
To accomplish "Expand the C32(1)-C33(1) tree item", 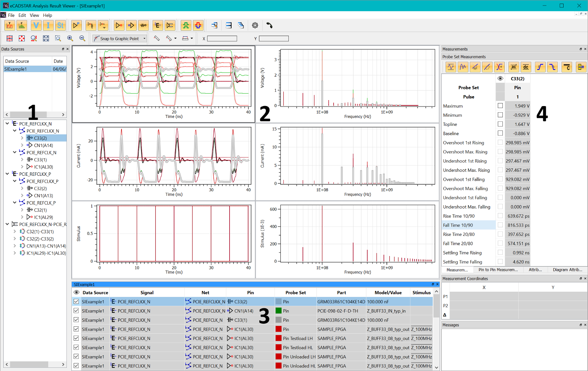I will [x=14, y=232].
